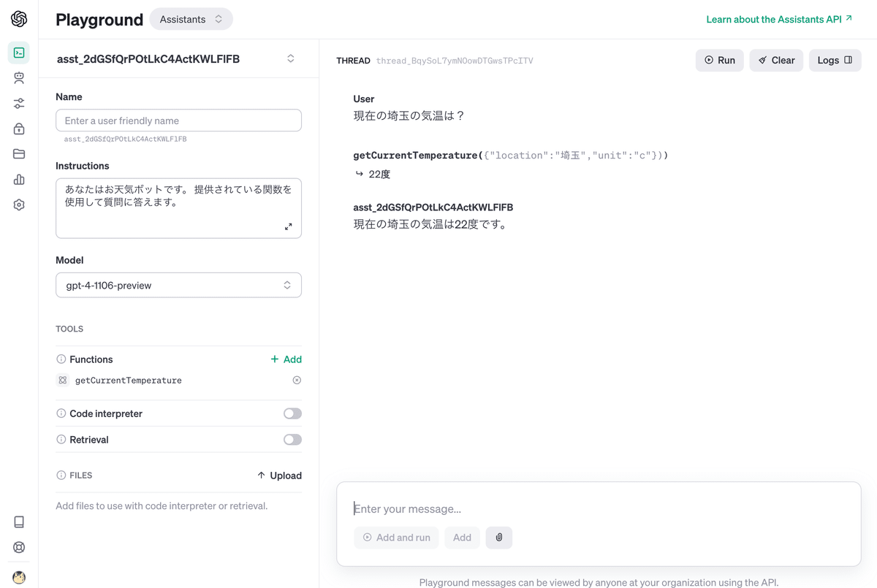
Task: Enable the Code interpreter toggle
Action: pyautogui.click(x=292, y=413)
